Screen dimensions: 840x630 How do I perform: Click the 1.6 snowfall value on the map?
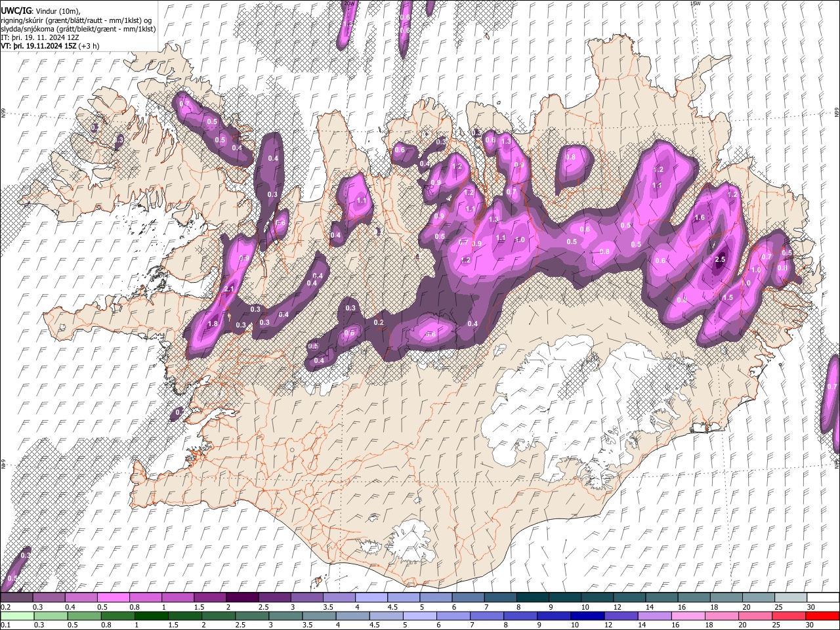pos(700,217)
